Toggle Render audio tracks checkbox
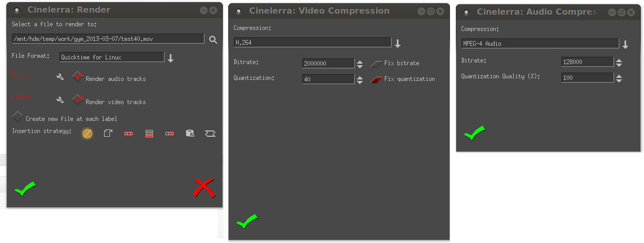The height and width of the screenshot is (243, 644). pos(78,77)
